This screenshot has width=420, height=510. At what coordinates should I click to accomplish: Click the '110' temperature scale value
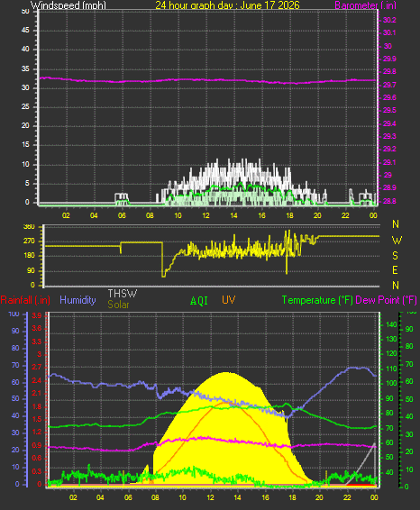391,369
